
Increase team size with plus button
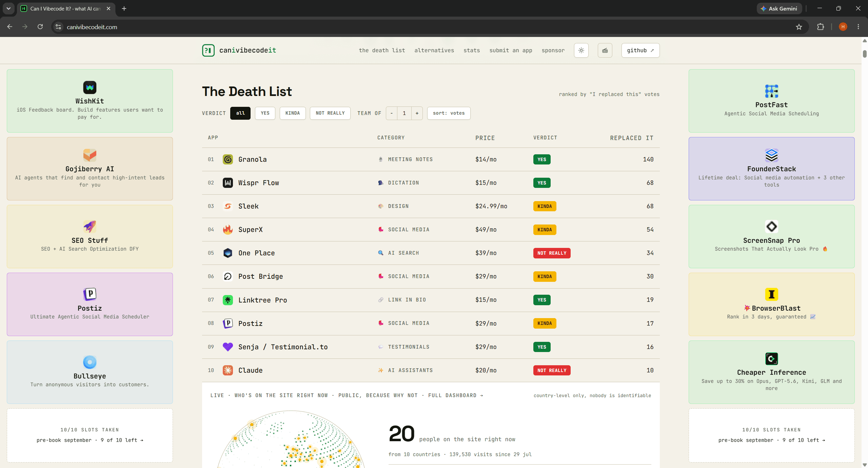[417, 113]
